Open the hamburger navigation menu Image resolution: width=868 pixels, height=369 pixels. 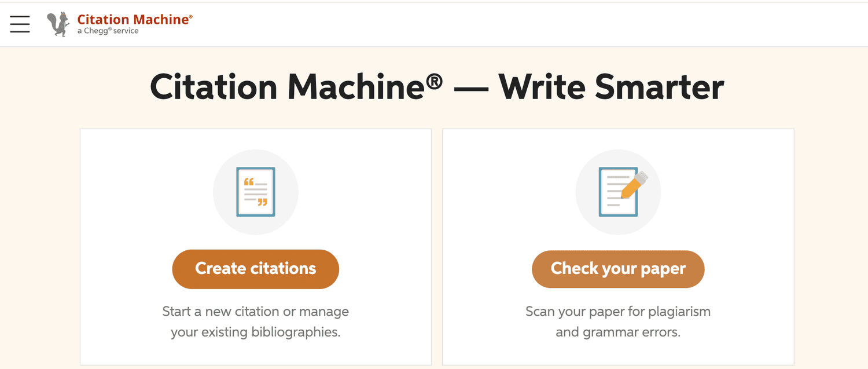click(20, 24)
